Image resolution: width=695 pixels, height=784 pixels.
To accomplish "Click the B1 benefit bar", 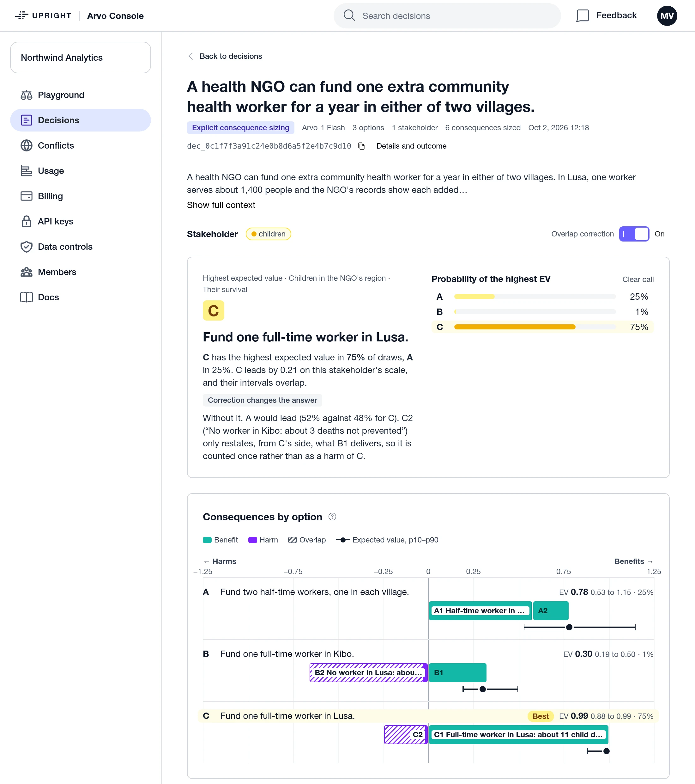I will tap(457, 672).
